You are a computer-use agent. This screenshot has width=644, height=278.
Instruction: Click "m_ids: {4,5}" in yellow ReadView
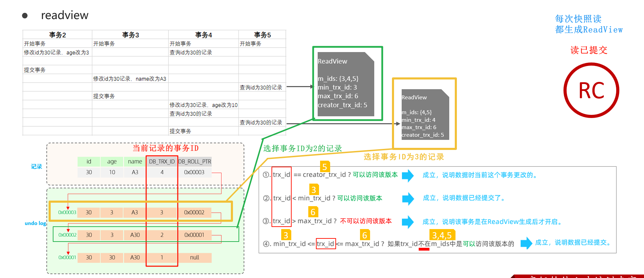pyautogui.click(x=417, y=112)
